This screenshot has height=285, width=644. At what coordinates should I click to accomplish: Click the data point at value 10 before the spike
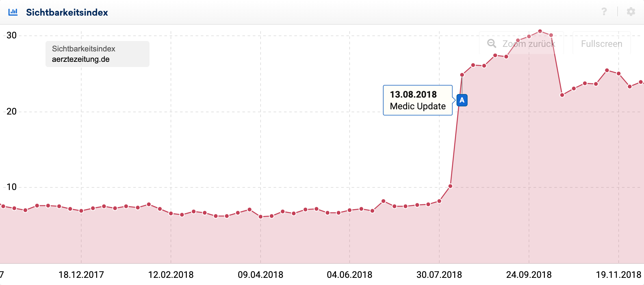[450, 186]
